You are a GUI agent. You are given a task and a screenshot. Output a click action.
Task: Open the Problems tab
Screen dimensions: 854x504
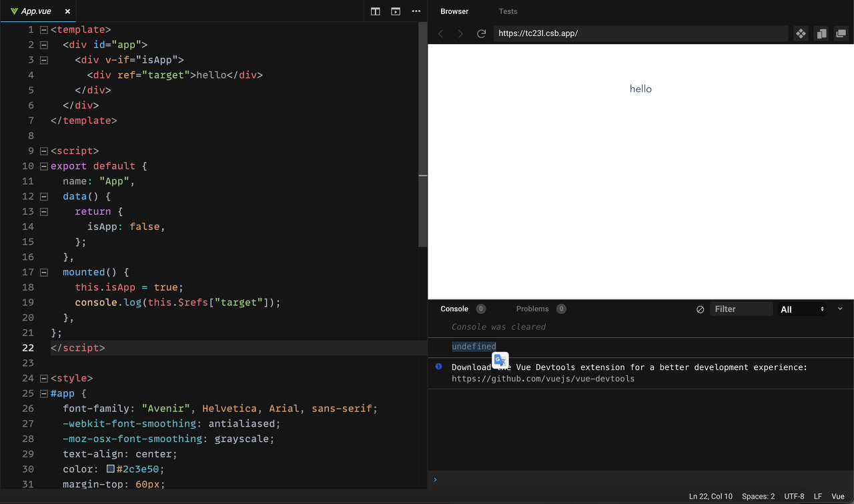[x=532, y=309]
